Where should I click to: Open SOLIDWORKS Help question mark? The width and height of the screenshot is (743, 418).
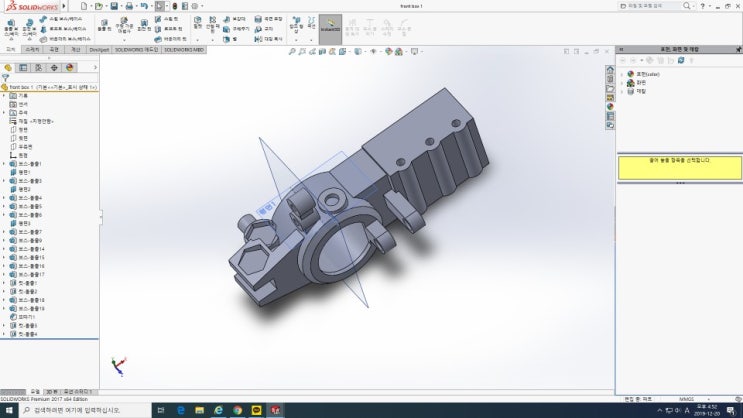pyautogui.click(x=703, y=6)
